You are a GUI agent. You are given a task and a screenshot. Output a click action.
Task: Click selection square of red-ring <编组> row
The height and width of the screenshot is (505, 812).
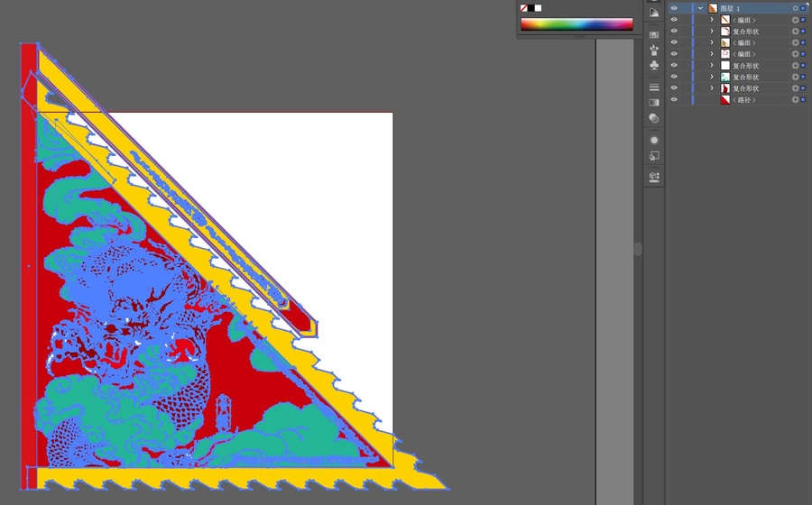[803, 54]
